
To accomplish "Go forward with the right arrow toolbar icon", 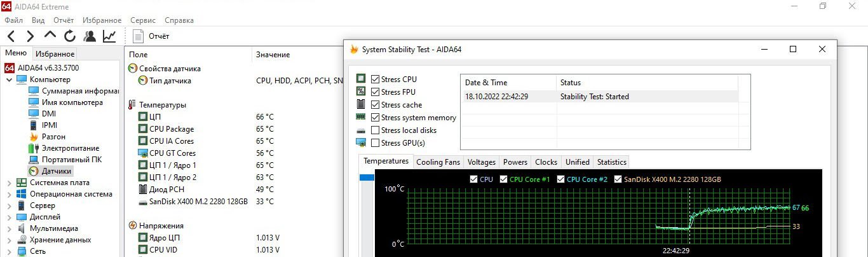I will click(30, 36).
